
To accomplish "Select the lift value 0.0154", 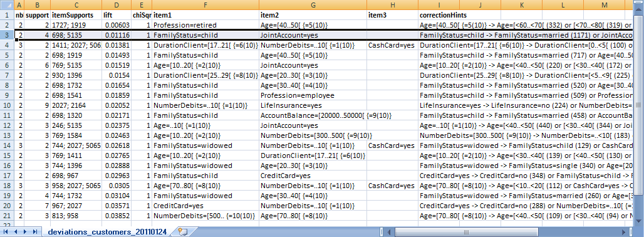I will [117, 76].
